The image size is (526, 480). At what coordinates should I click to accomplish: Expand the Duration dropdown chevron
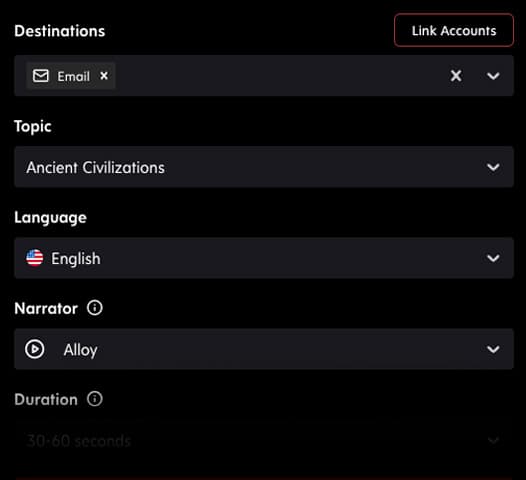point(493,440)
